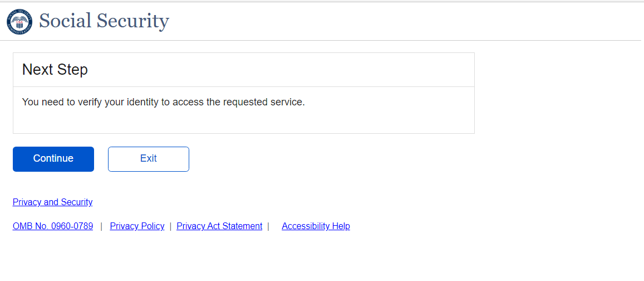644x281 pixels.
Task: Click the "Social Security" header title
Action: click(104, 21)
